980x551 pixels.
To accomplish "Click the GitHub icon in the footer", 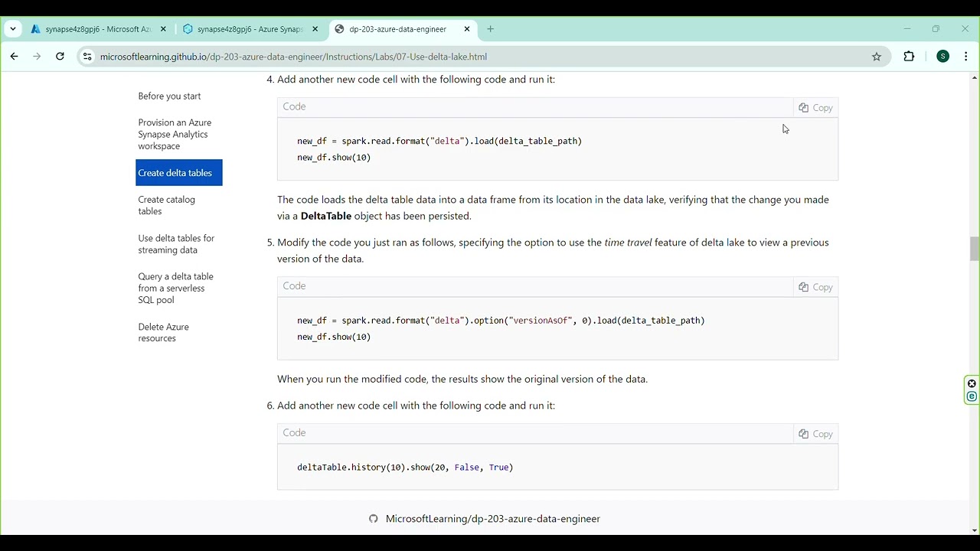I will [x=374, y=519].
